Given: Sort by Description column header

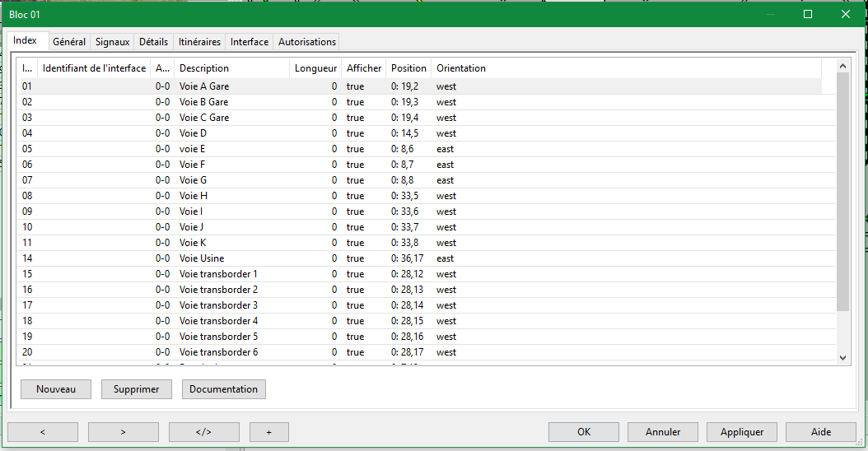Looking at the screenshot, I should [231, 68].
